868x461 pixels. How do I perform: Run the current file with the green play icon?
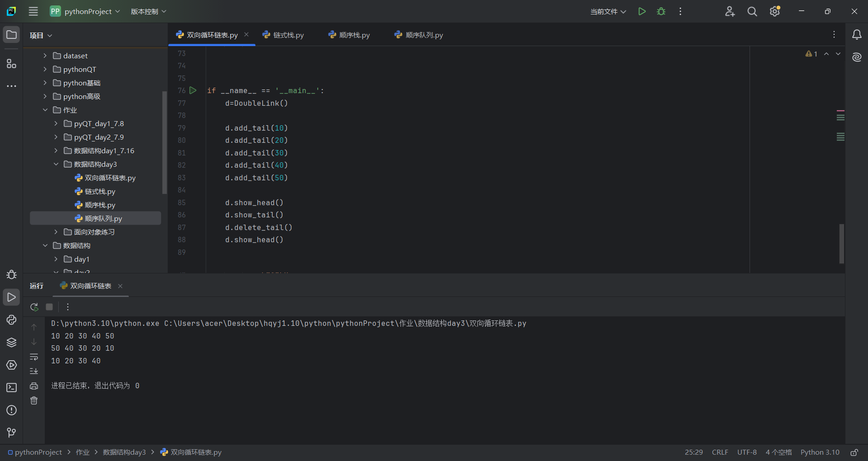pos(642,11)
